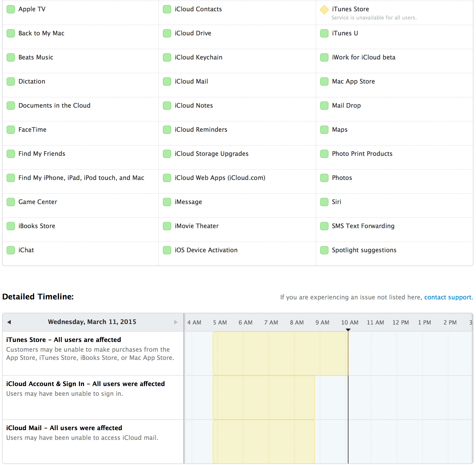Click the iCloud Web Apps (iCloud.com) label
This screenshot has height=465, width=476.
[220, 178]
